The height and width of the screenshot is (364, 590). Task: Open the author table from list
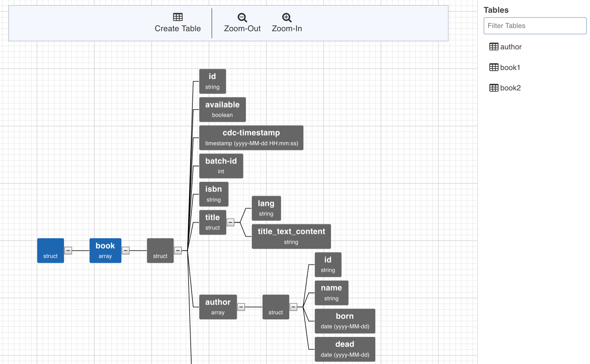click(x=511, y=47)
